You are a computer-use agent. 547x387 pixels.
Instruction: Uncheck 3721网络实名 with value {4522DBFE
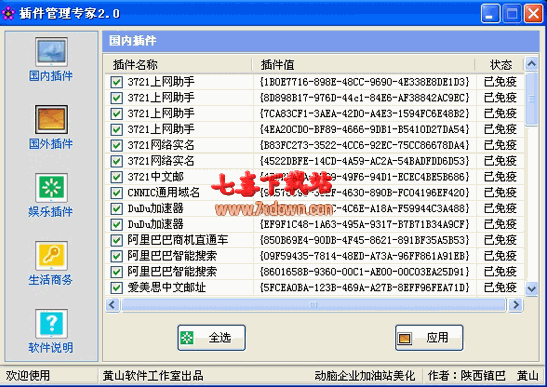click(117, 161)
